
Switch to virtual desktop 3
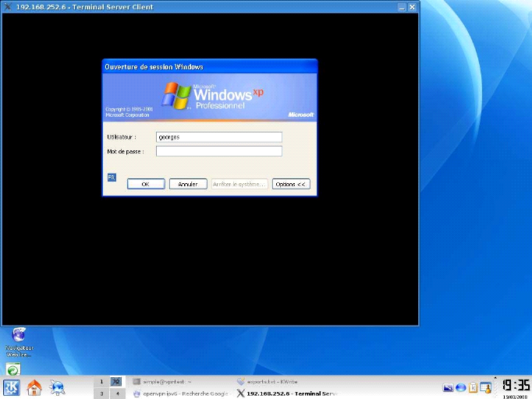point(101,394)
